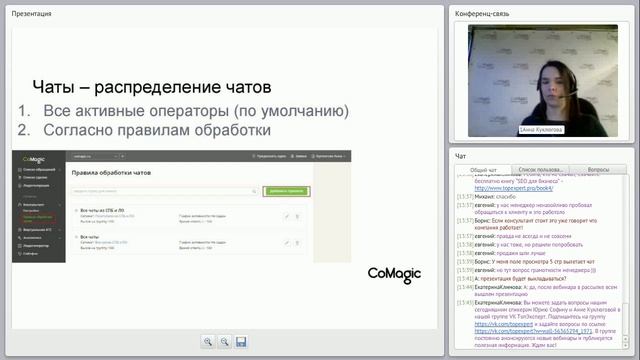Click the chat message евгений: продажи шли лучше
The height and width of the screenshot is (360, 640).
510,253
